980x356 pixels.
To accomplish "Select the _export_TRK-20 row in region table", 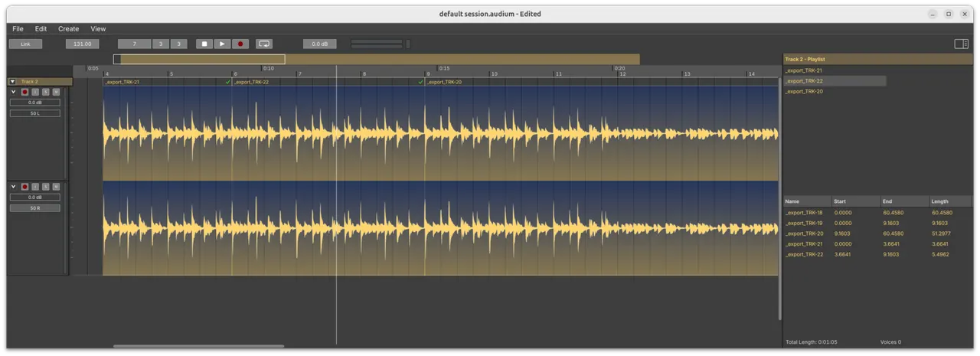I will [878, 234].
